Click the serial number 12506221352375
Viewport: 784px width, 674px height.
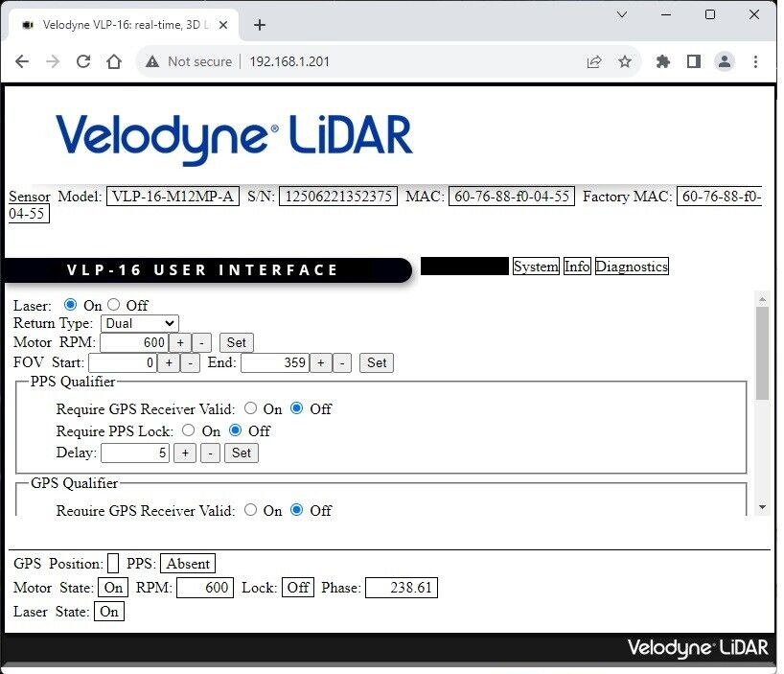pos(338,196)
